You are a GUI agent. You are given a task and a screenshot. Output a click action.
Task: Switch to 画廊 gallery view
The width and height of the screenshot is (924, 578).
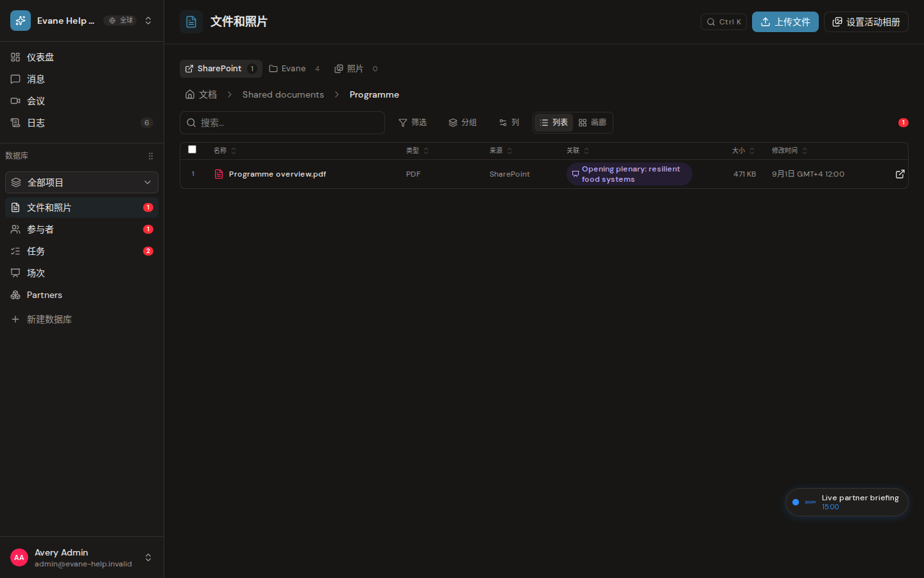pos(592,123)
